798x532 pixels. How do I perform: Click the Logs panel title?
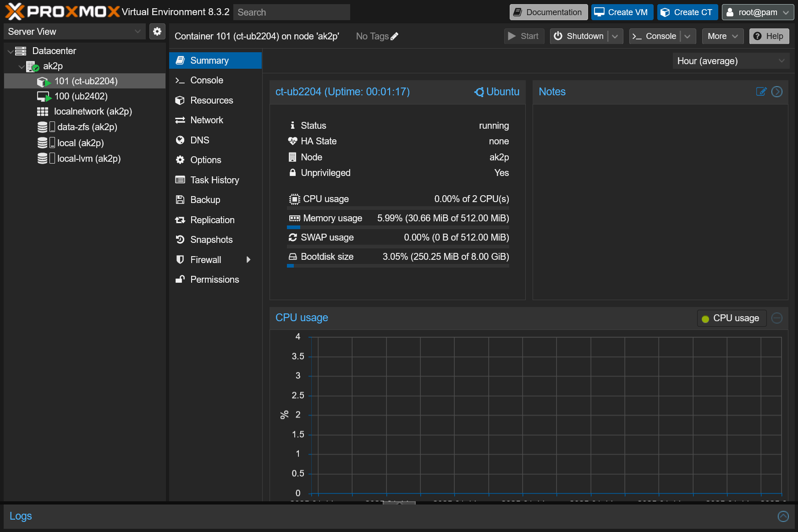[21, 516]
